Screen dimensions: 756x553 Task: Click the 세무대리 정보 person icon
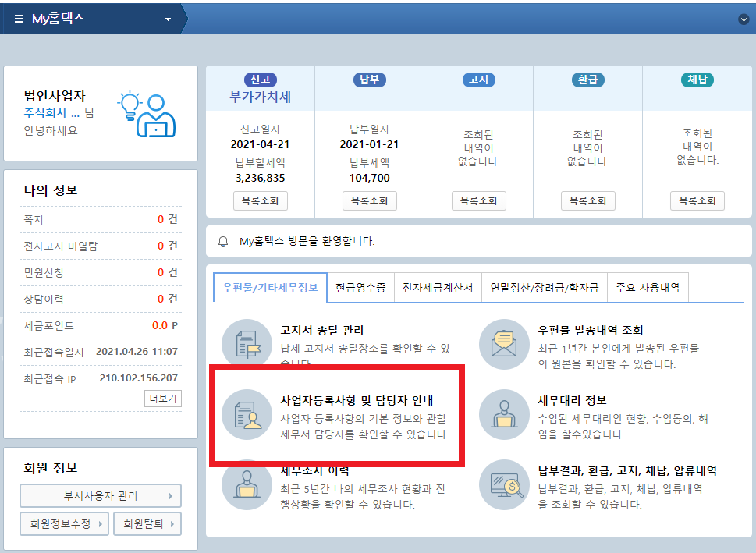[x=504, y=414]
